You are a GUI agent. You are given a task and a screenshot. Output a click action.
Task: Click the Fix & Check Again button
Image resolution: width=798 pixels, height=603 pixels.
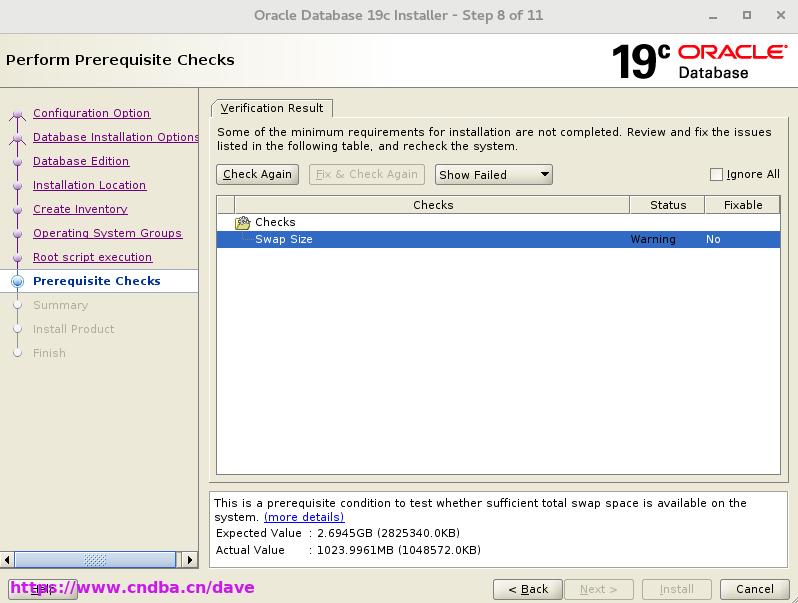pos(366,175)
